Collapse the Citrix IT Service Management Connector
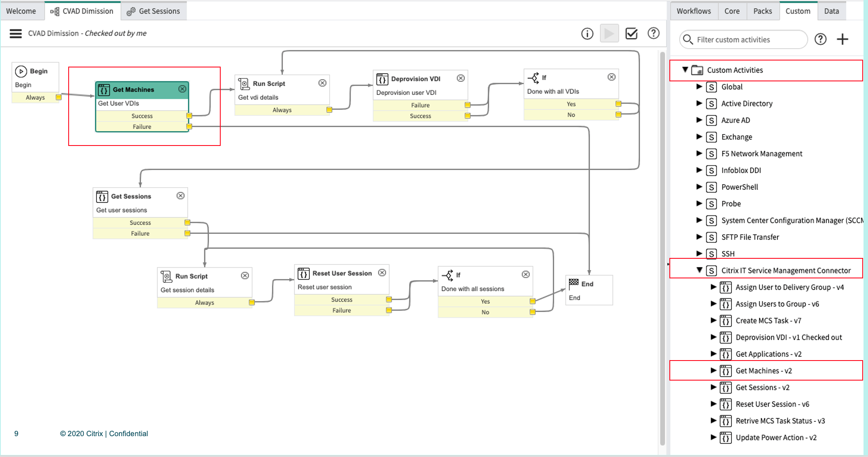Image resolution: width=868 pixels, height=457 pixels. click(x=699, y=270)
